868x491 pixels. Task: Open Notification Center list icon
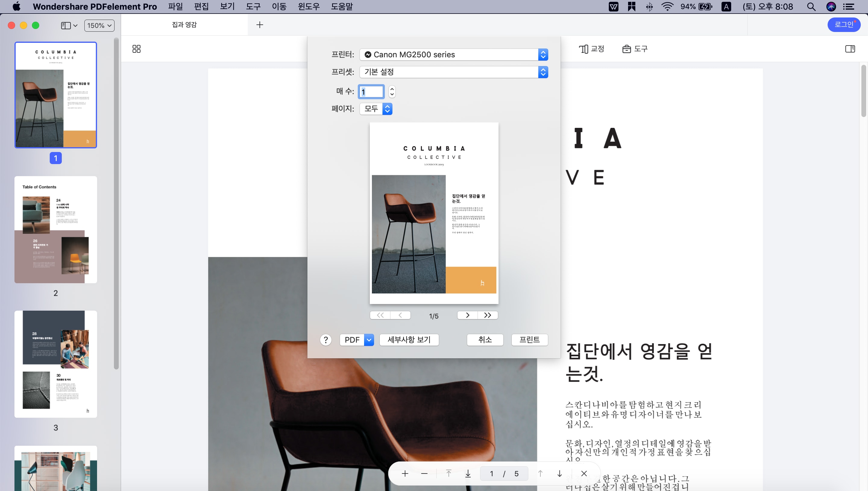pos(848,6)
